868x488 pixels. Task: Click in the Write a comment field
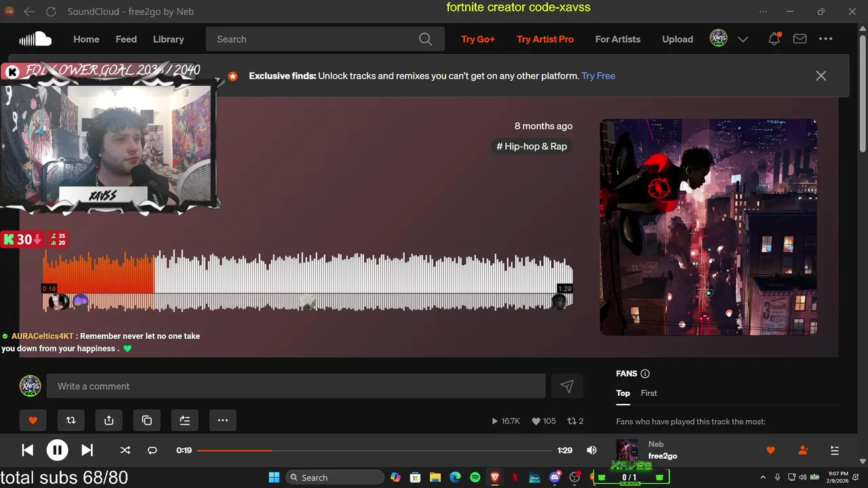coord(296,386)
